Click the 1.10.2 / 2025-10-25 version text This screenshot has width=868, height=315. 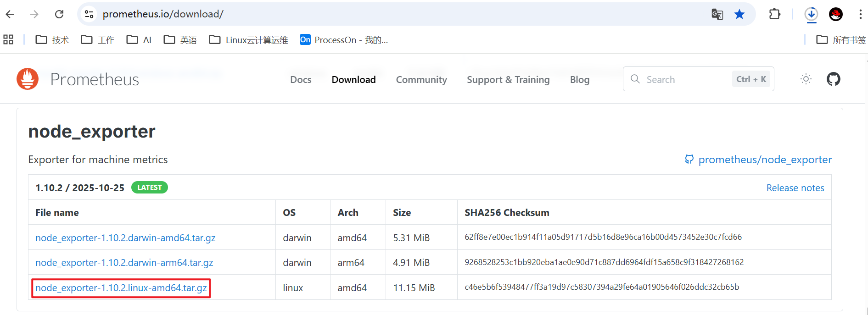pos(80,188)
